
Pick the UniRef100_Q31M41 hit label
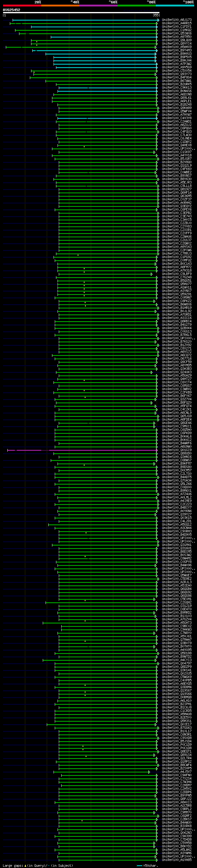(176, 545)
